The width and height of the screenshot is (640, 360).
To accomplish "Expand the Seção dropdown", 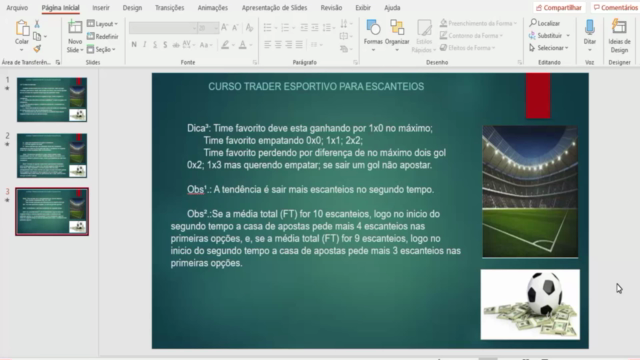I will [101, 49].
